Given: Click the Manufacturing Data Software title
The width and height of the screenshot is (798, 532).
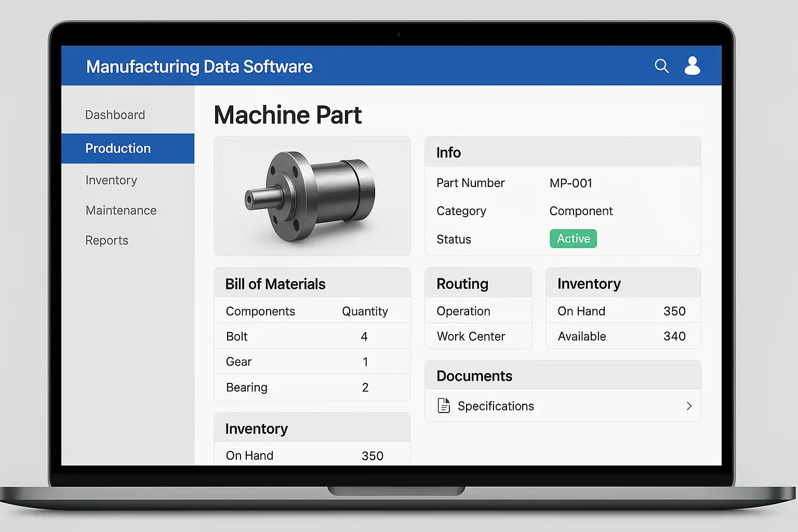Looking at the screenshot, I should click(x=199, y=67).
